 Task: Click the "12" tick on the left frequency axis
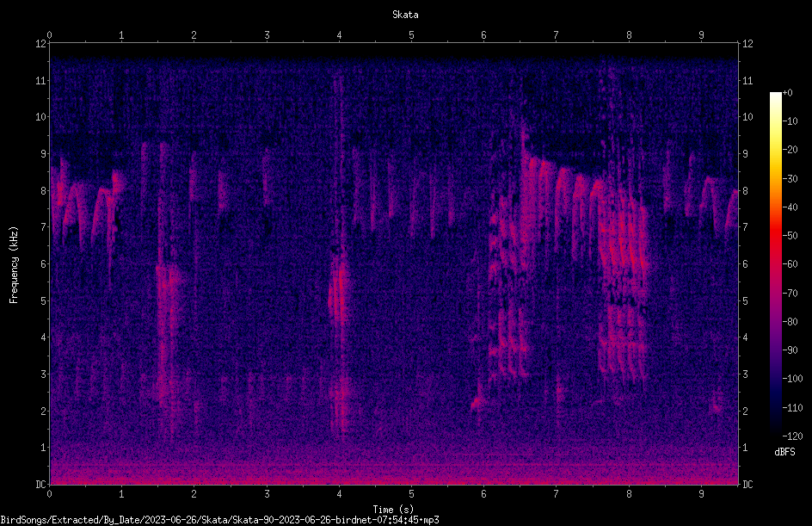(40, 44)
